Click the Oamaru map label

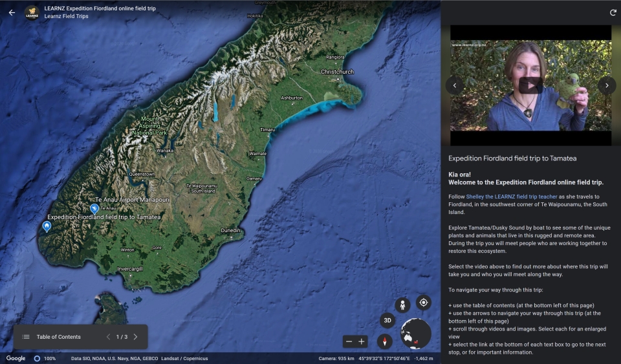click(254, 178)
